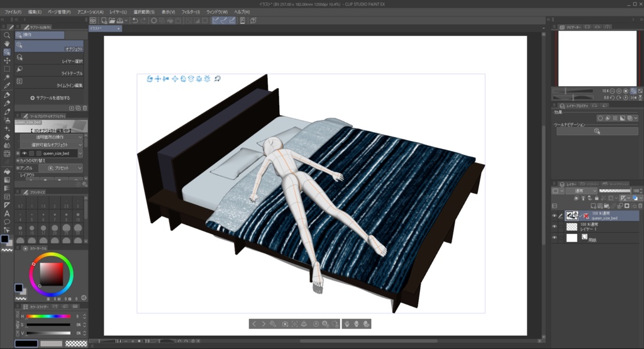Select the Eraser tool

[7, 137]
